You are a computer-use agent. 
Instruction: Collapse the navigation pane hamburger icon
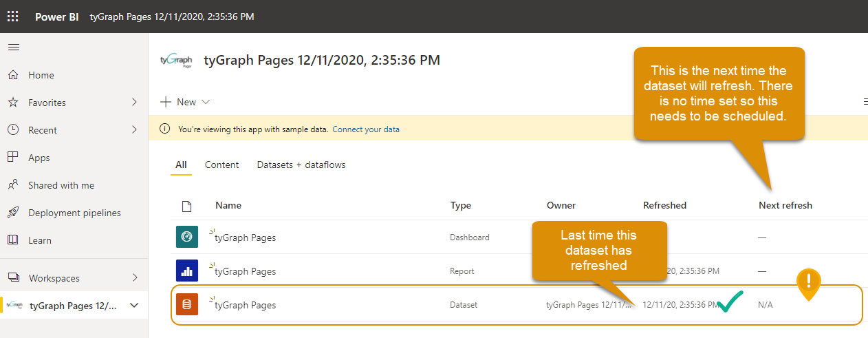13,47
